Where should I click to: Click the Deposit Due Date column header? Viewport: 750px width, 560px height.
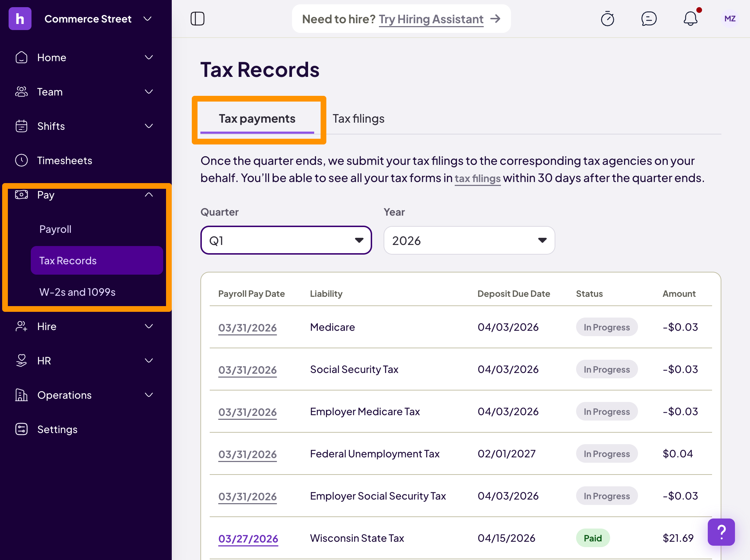click(514, 294)
